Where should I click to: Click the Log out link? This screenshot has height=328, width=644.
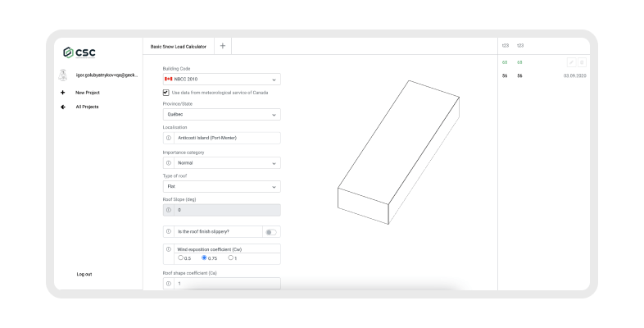[x=84, y=274]
